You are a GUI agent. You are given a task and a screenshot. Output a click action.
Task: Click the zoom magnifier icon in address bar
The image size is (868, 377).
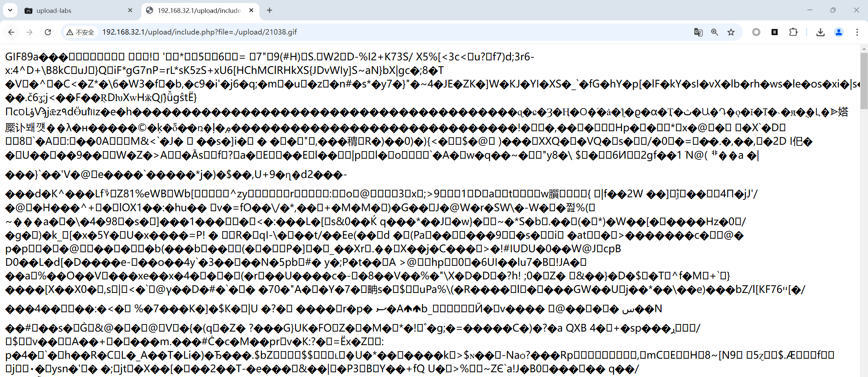pyautogui.click(x=714, y=32)
